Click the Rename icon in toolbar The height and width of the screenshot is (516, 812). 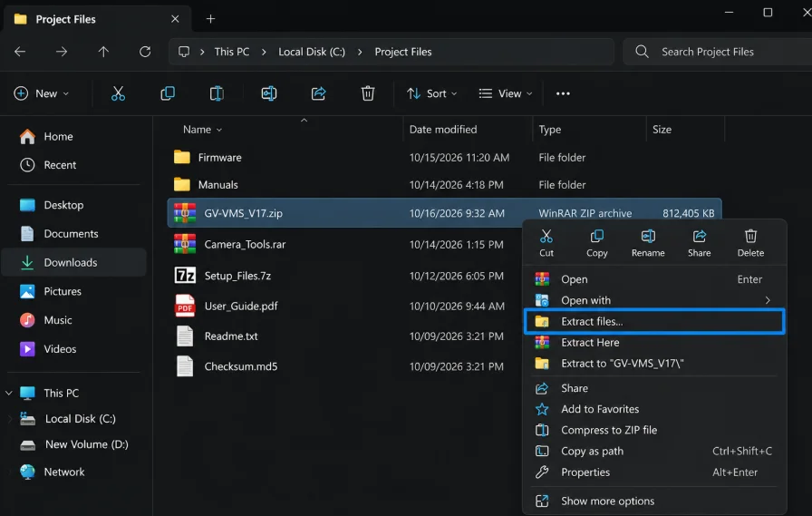[x=269, y=93]
